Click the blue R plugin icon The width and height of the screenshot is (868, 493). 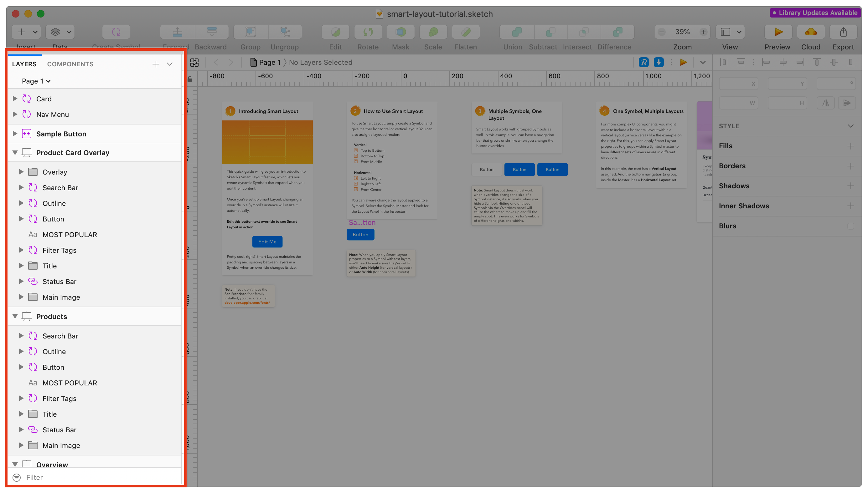tap(643, 62)
